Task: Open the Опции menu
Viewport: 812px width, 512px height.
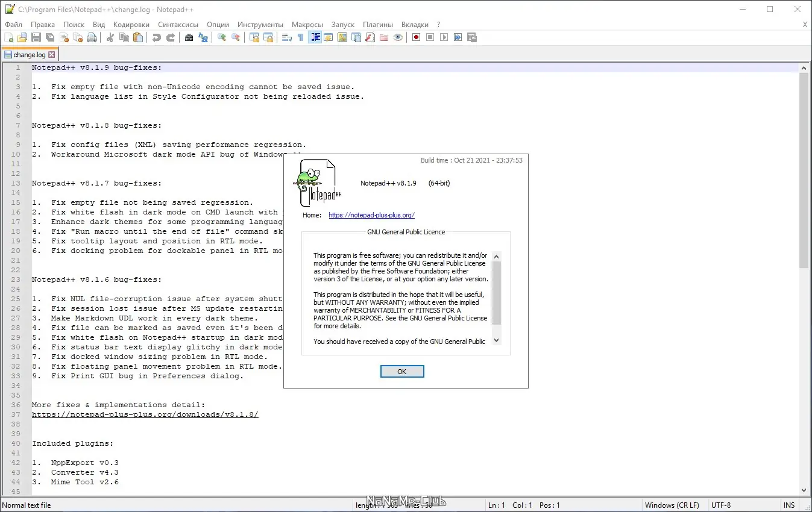Action: coord(218,25)
